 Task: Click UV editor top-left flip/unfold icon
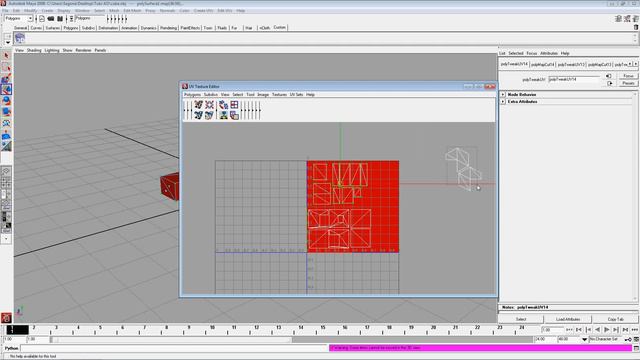tap(198, 105)
